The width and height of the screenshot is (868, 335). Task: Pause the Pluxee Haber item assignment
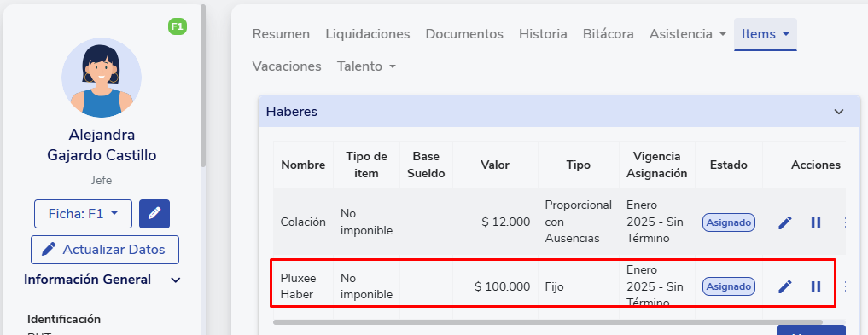[815, 286]
